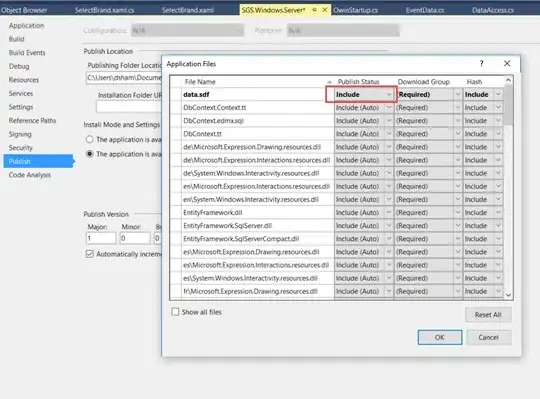540x399 pixels.
Task: Click the Cancel button
Action: point(488,337)
